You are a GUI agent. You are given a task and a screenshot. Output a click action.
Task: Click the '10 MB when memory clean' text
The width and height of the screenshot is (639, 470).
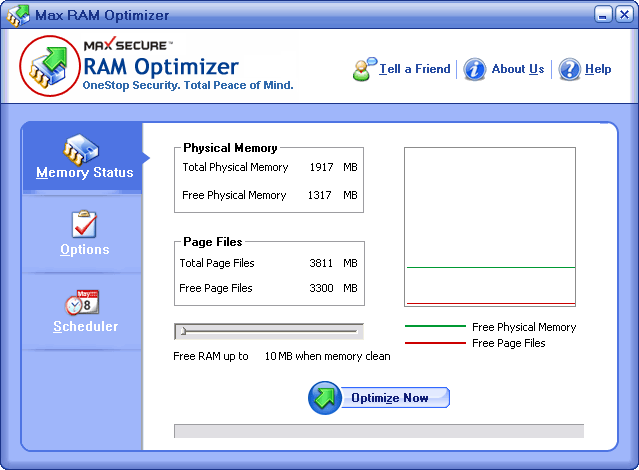click(x=328, y=356)
